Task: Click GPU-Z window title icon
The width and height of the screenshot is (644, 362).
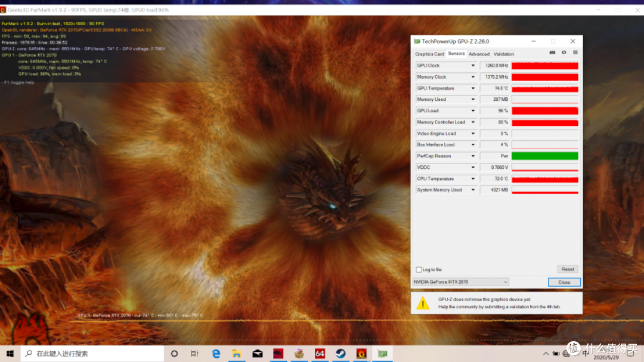Action: 417,42
